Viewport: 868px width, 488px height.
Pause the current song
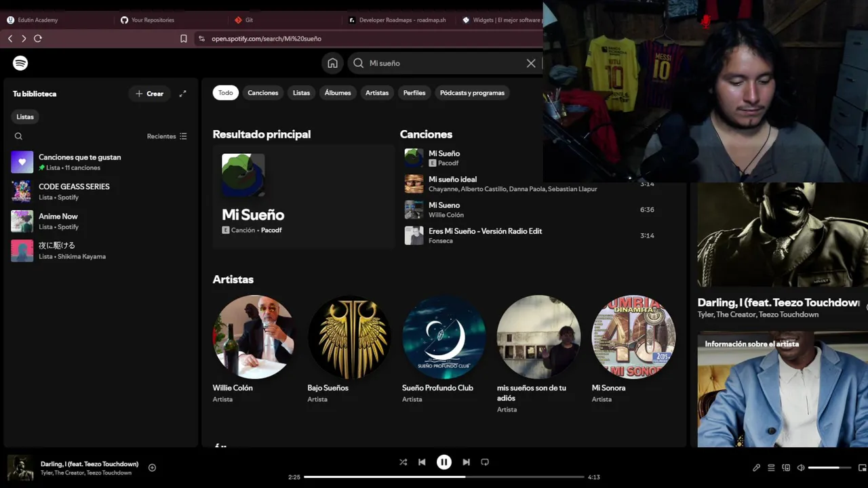(443, 462)
